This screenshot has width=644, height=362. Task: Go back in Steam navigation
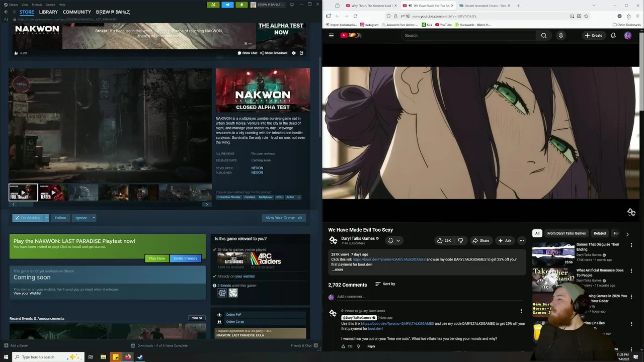coord(6,12)
